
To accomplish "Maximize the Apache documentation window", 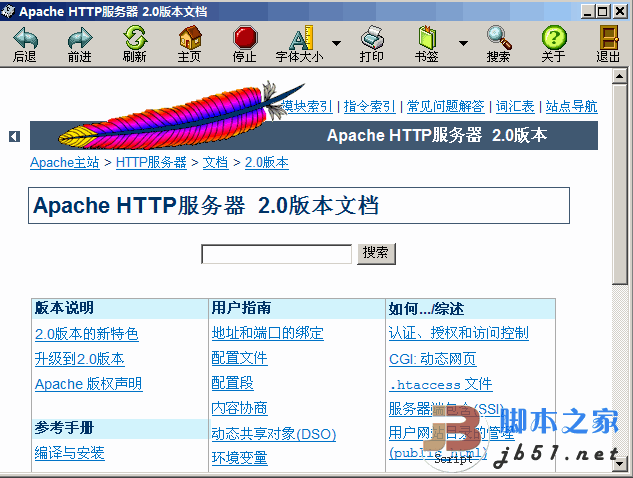I will 603,11.
